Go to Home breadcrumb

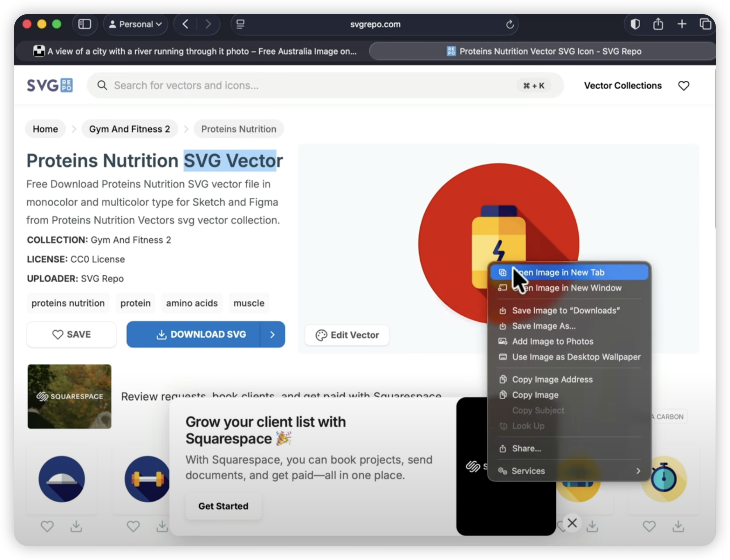(x=45, y=129)
